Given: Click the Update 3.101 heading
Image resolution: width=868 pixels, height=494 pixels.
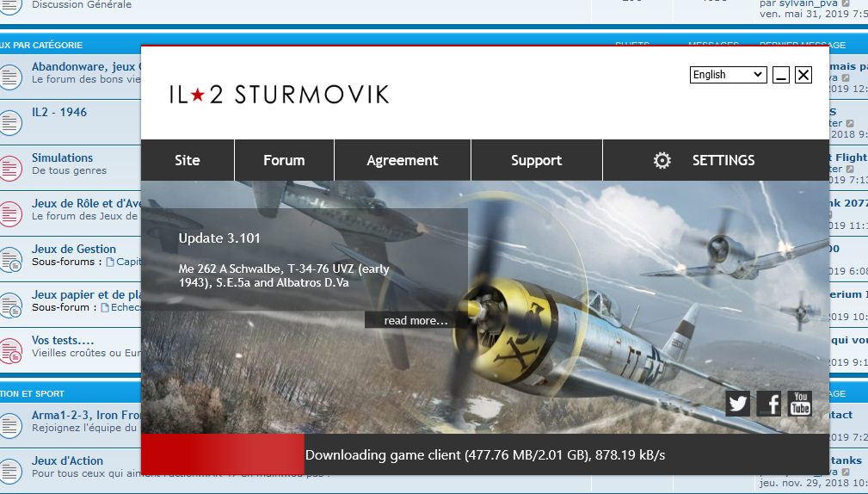Looking at the screenshot, I should [x=219, y=238].
